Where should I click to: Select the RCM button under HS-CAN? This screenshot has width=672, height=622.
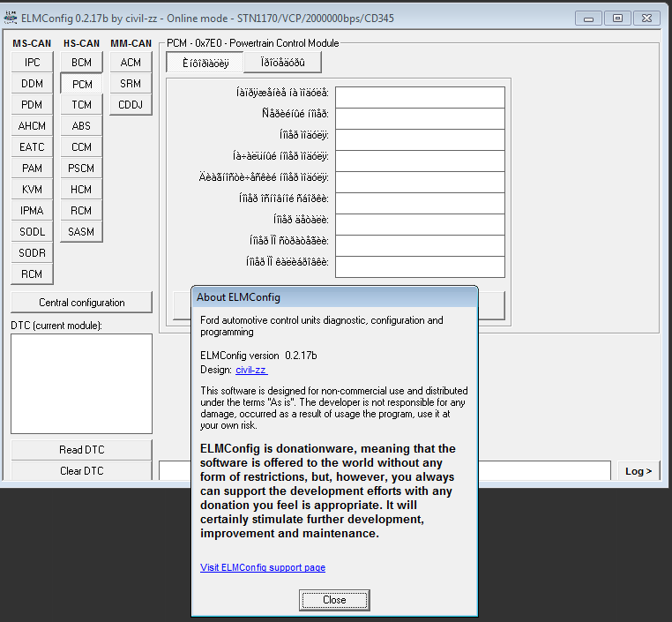click(81, 211)
